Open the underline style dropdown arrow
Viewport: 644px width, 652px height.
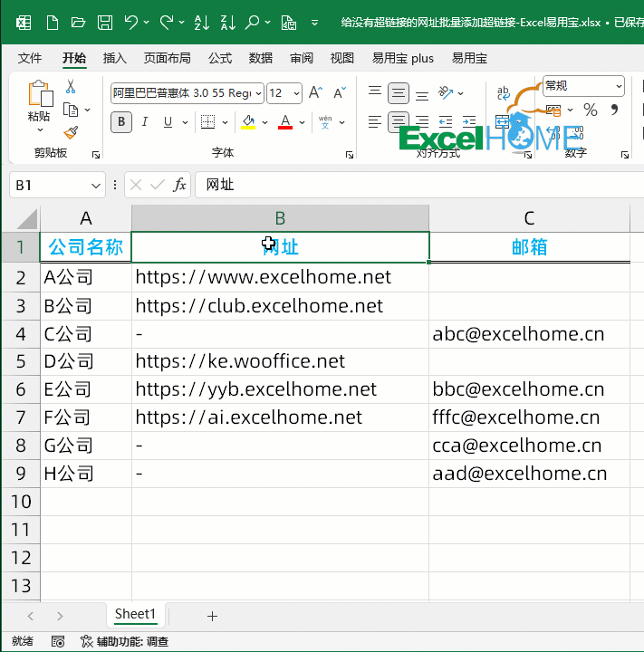pyautogui.click(x=185, y=122)
